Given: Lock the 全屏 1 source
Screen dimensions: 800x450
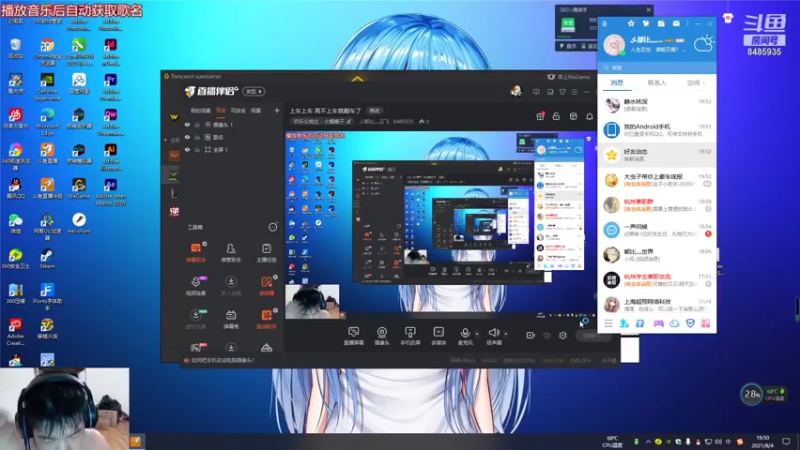Looking at the screenshot, I should (197, 149).
